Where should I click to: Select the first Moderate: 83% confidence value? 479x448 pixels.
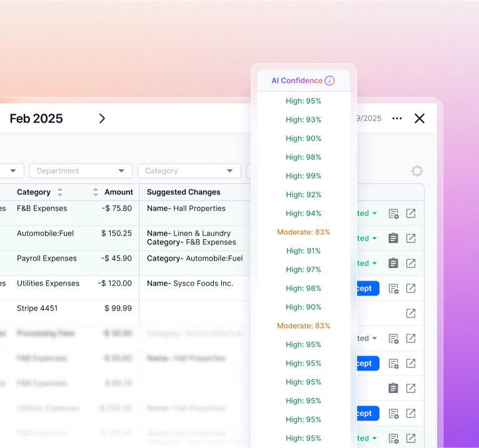click(x=303, y=232)
